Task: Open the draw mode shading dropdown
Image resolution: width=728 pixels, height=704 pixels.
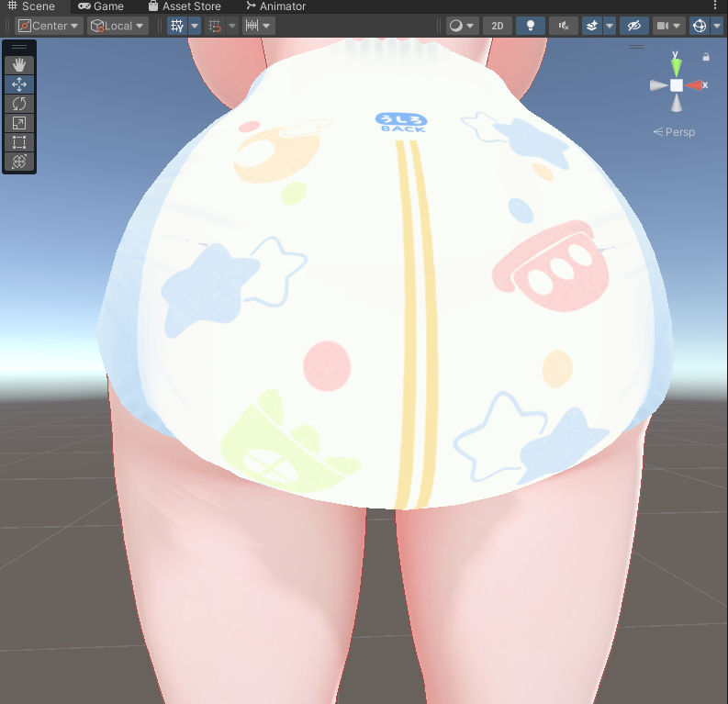Action: tap(463, 26)
